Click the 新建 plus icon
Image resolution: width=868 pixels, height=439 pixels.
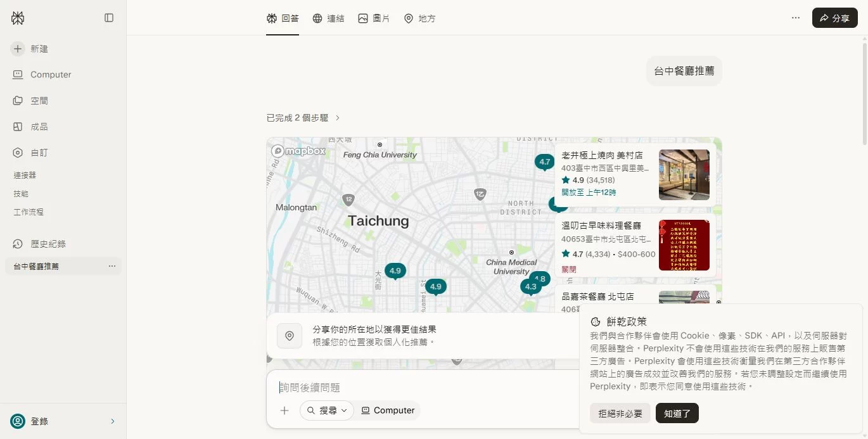click(18, 49)
